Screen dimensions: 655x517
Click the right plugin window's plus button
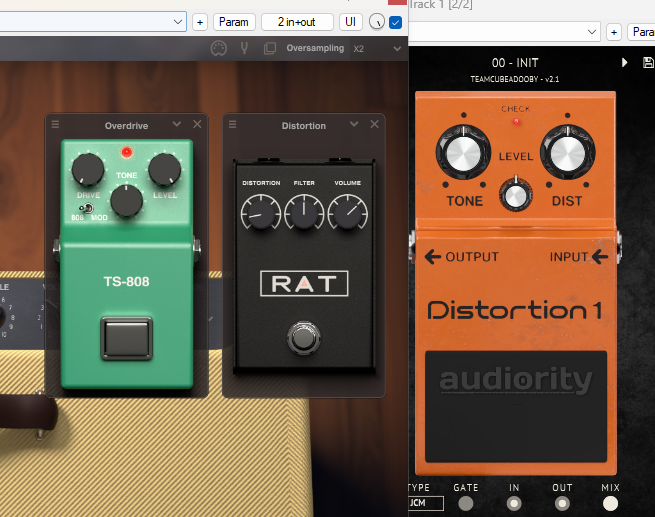coord(614,32)
